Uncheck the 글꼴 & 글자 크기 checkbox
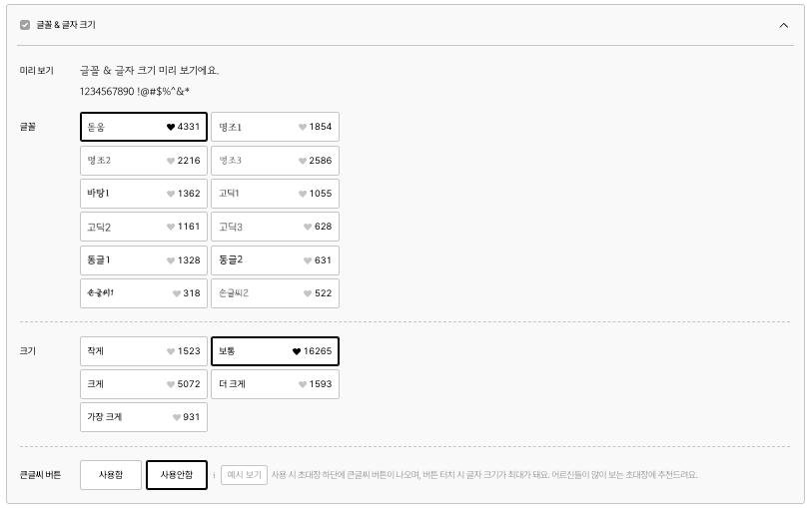The image size is (812, 508). pos(25,25)
